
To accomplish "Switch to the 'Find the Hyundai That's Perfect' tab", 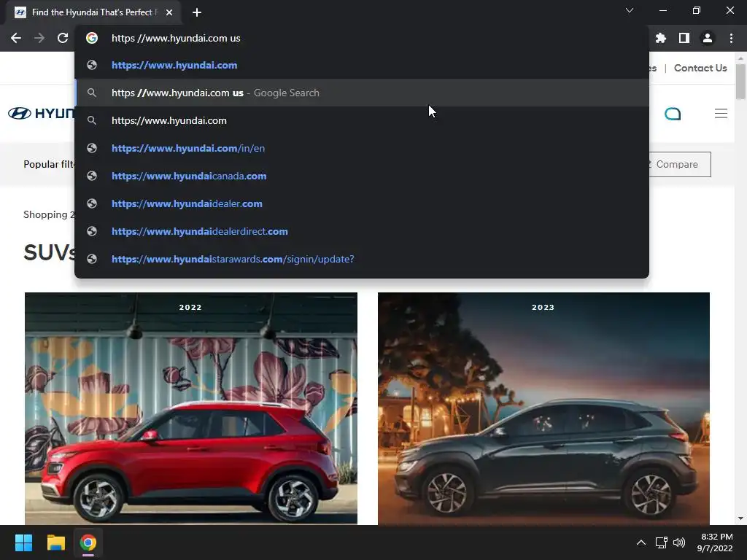I will [93, 12].
